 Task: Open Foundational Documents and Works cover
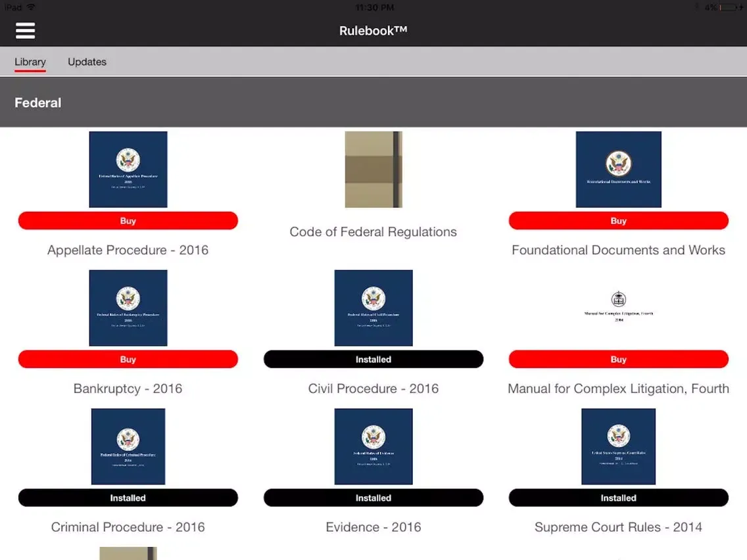(618, 170)
